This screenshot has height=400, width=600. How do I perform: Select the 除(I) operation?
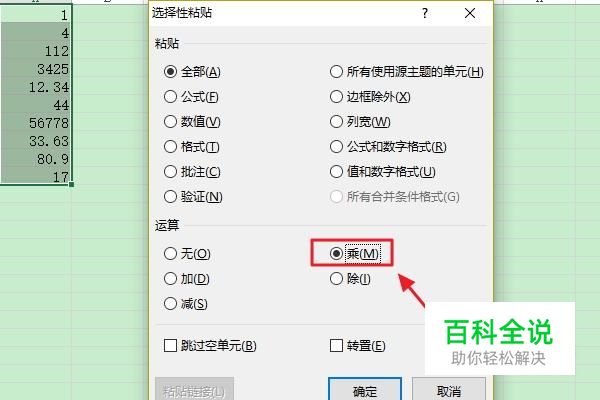point(350,279)
